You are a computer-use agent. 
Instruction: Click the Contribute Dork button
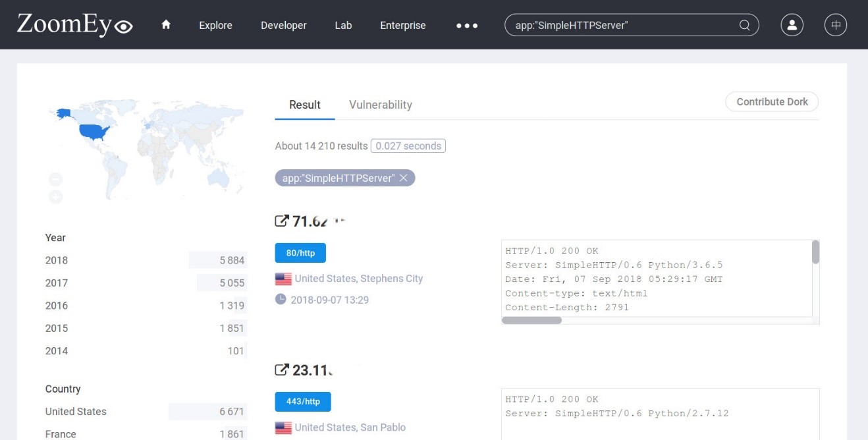(772, 101)
